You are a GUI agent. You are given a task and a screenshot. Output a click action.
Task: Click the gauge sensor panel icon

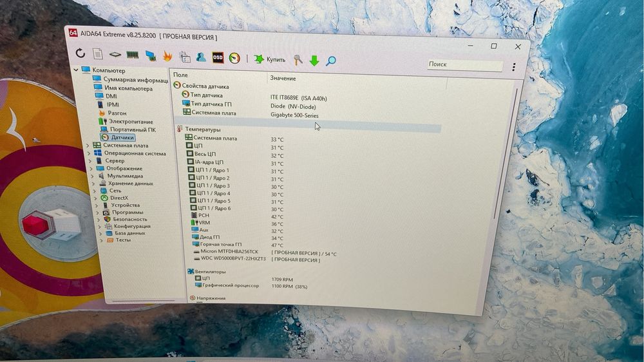pos(234,59)
